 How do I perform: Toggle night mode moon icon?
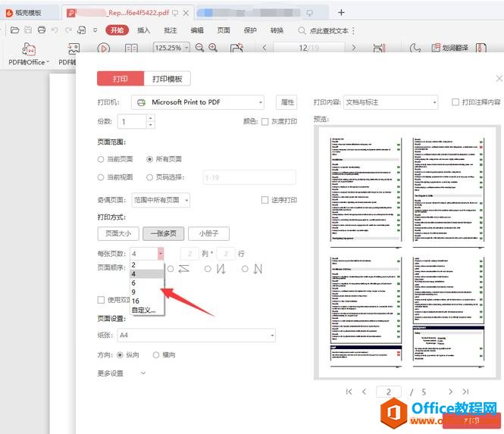click(415, 48)
